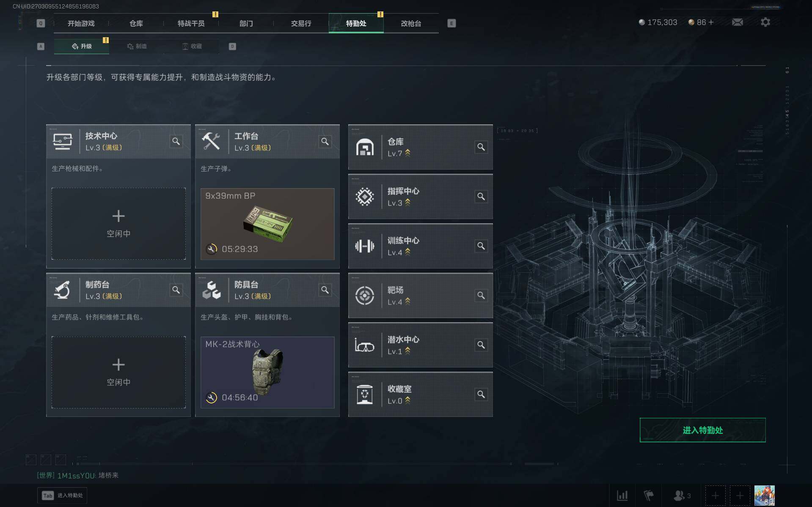Add production in idle 技术中心 slot
812x507 pixels.
(x=118, y=224)
